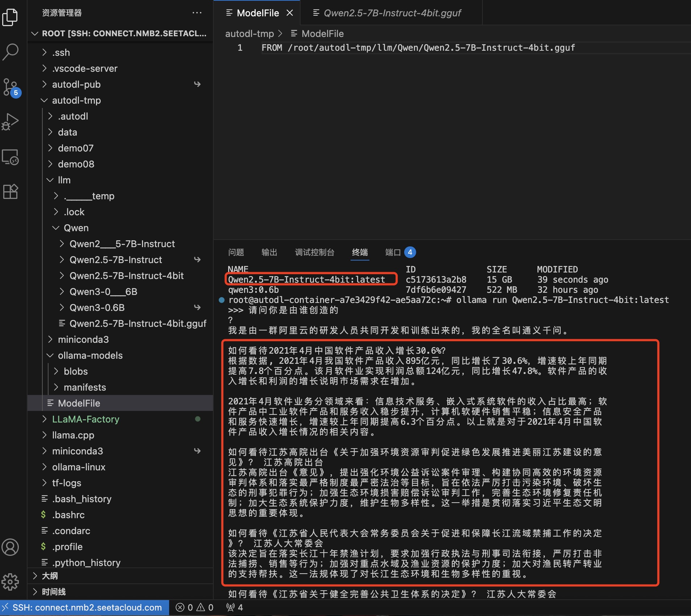This screenshot has width=691, height=616.
Task: Expand the 时间线 timeline section
Action: pyautogui.click(x=54, y=592)
